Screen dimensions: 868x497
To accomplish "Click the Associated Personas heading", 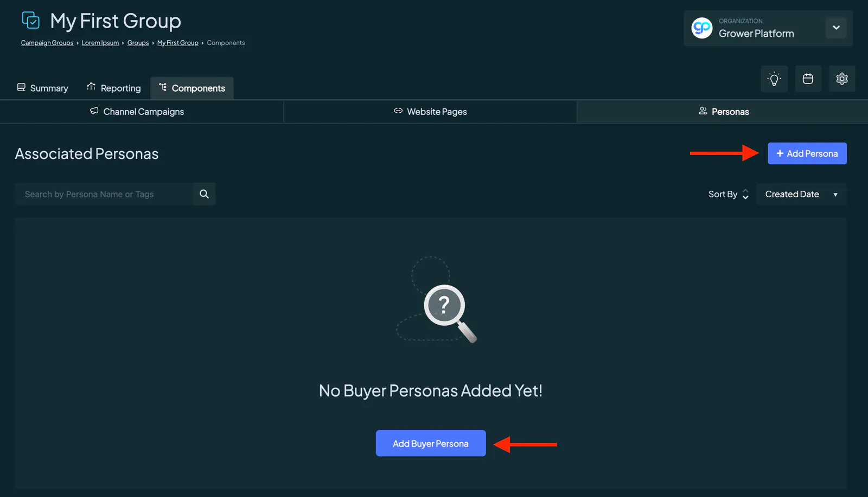I will coord(87,154).
